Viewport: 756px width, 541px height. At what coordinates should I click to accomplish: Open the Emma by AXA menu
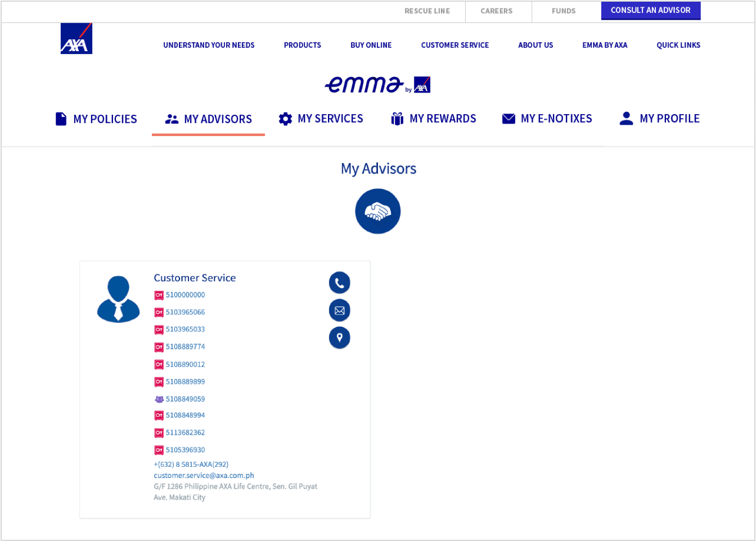point(605,45)
